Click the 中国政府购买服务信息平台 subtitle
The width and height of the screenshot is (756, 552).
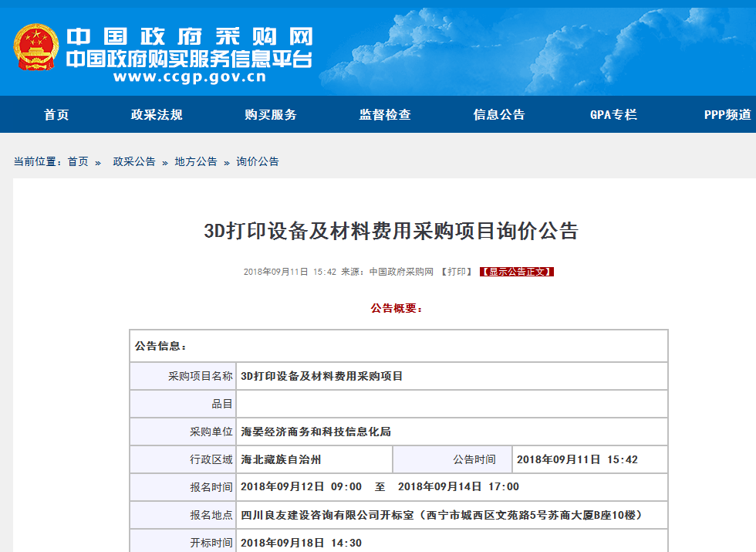[190, 59]
